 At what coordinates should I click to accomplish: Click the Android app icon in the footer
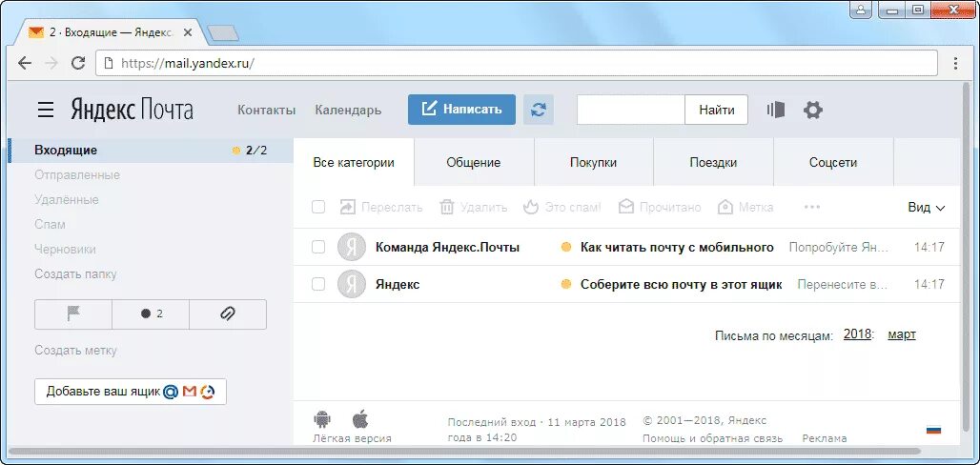pyautogui.click(x=322, y=418)
